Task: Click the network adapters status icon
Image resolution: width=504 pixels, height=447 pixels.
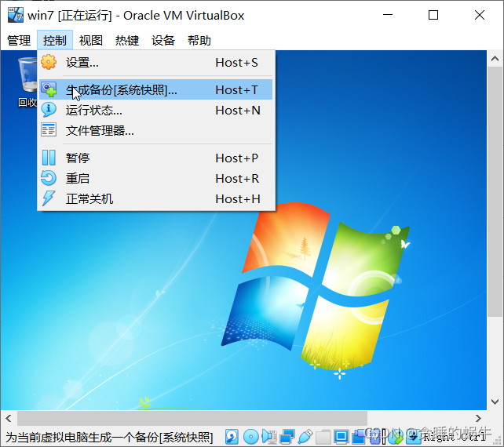Action: pyautogui.click(x=287, y=436)
